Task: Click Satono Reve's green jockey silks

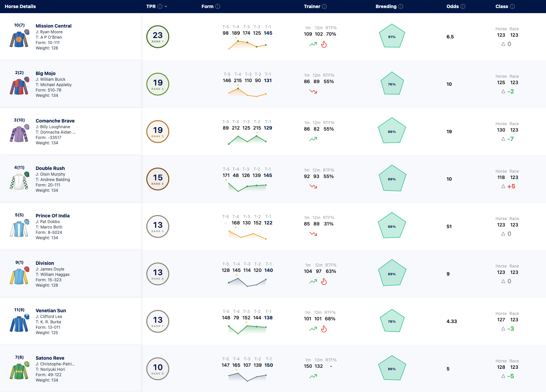Action: (x=19, y=371)
